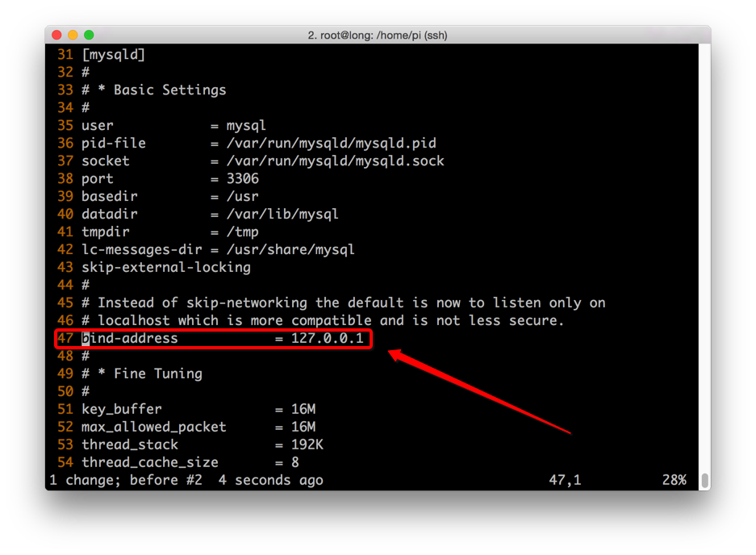The width and height of the screenshot is (756, 555).
Task: Click the 'localhost which is more compatible' comment
Action: [x=323, y=320]
